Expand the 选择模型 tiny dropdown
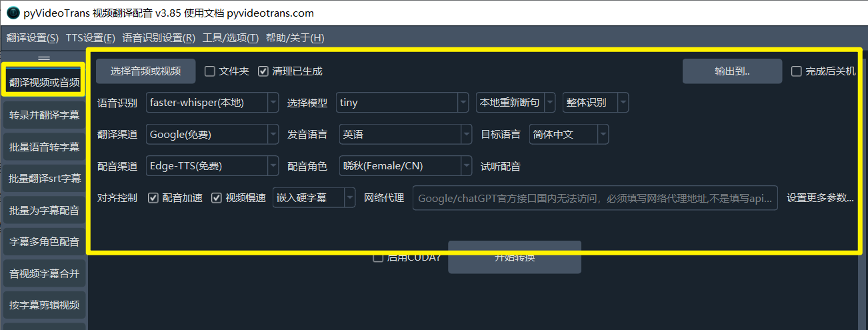 point(402,103)
